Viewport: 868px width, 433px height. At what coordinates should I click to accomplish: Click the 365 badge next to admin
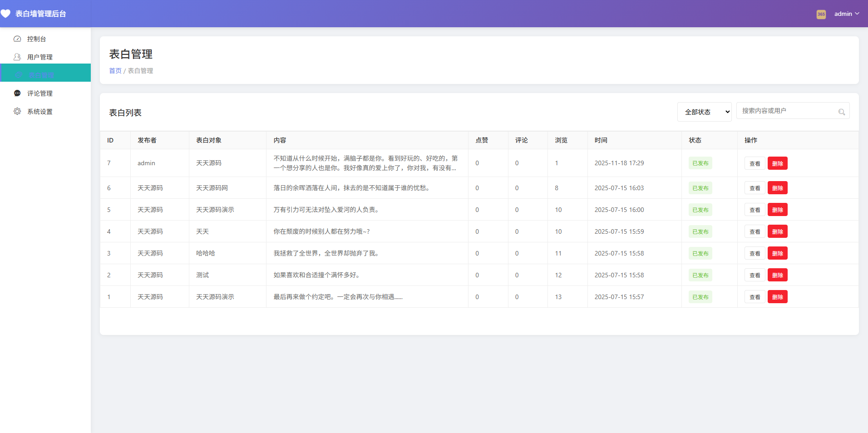[821, 14]
